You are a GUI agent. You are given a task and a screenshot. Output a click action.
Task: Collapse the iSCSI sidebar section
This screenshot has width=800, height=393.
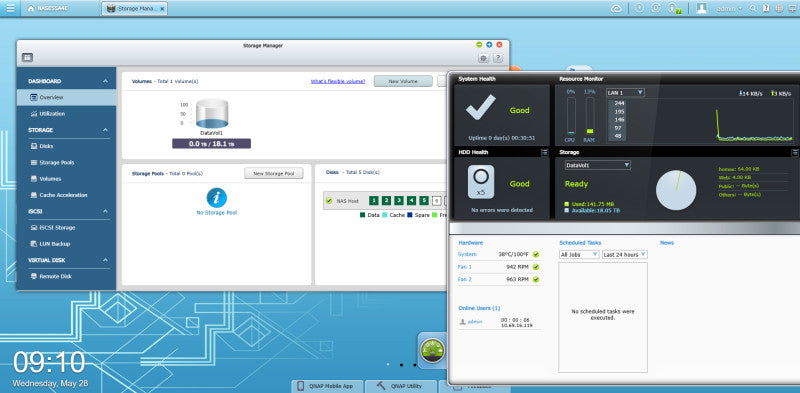105,211
